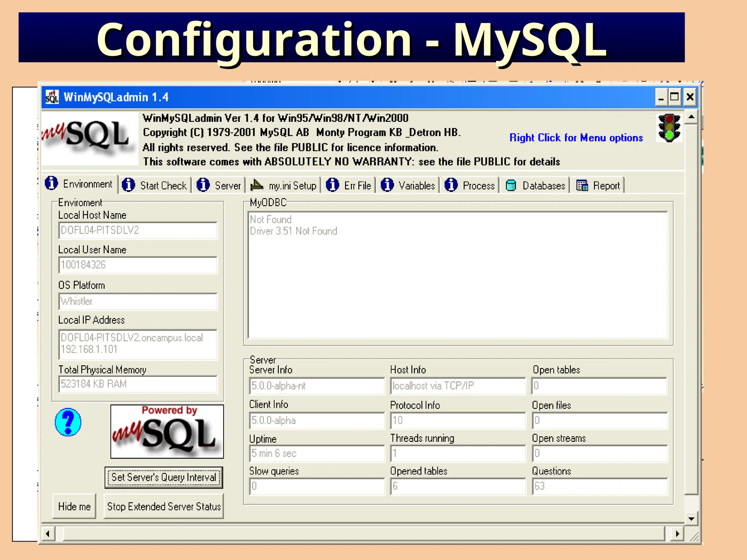Image resolution: width=747 pixels, height=560 pixels.
Task: Click the Host Info field
Action: [x=458, y=386]
